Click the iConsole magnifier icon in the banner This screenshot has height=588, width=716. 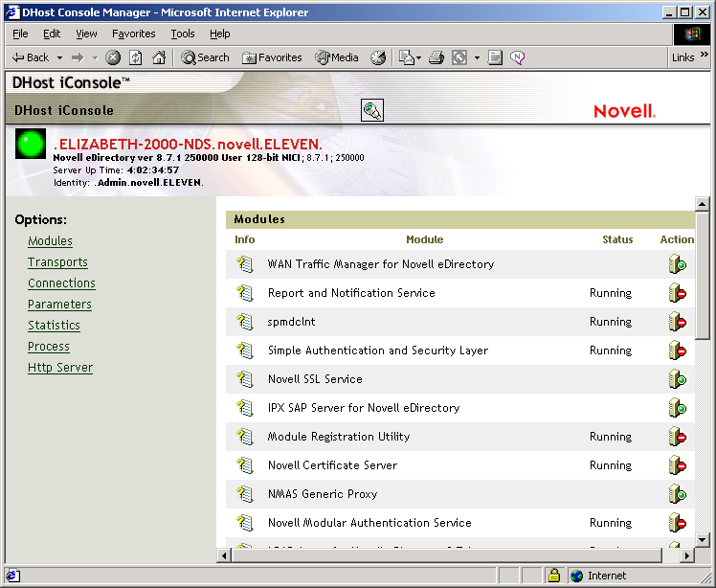372,110
